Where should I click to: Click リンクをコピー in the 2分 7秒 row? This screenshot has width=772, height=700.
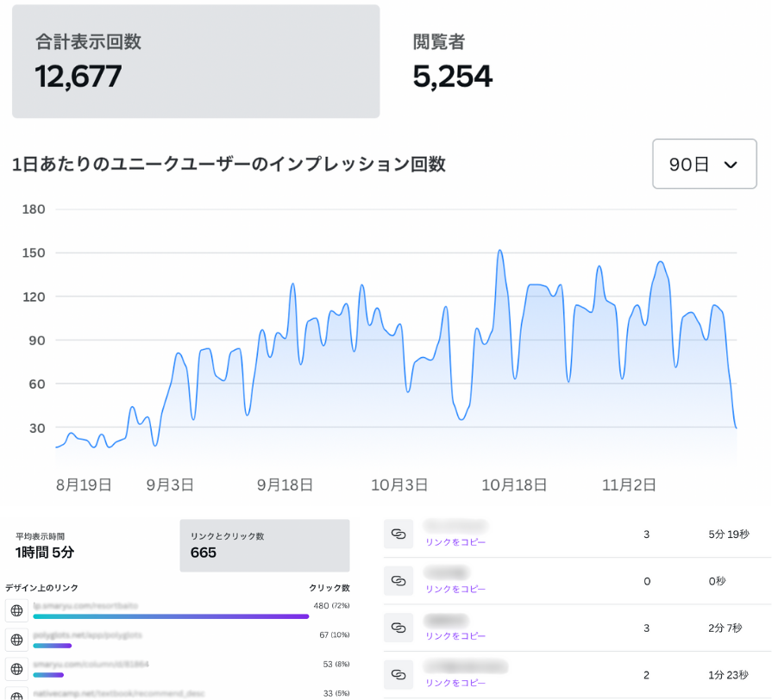tap(455, 635)
